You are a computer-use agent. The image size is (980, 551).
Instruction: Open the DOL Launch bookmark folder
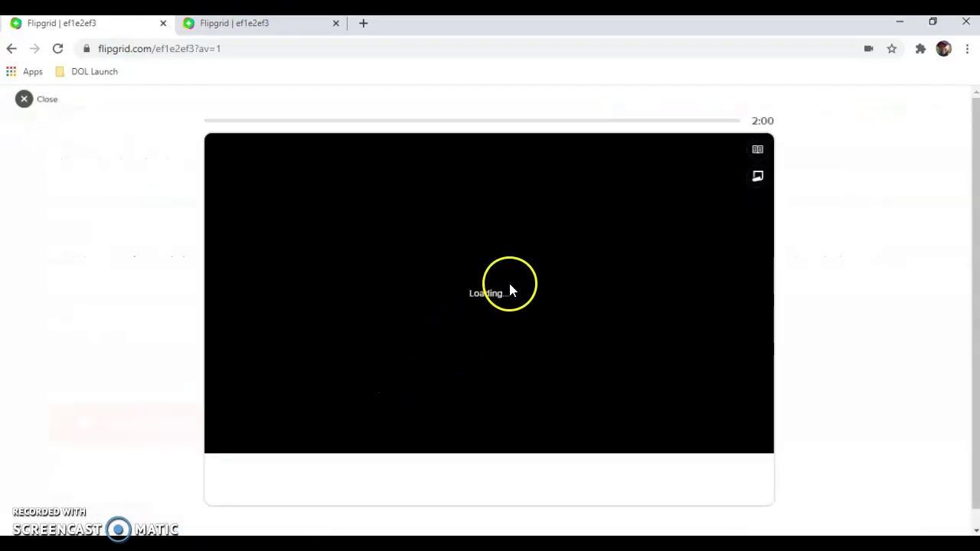(x=87, y=71)
